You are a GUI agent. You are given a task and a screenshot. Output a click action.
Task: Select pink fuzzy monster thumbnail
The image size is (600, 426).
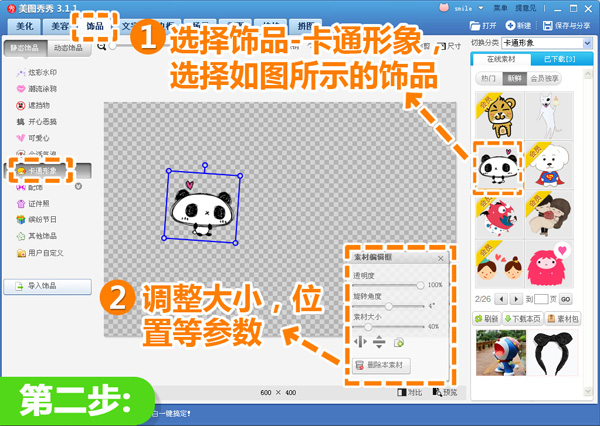(x=549, y=264)
